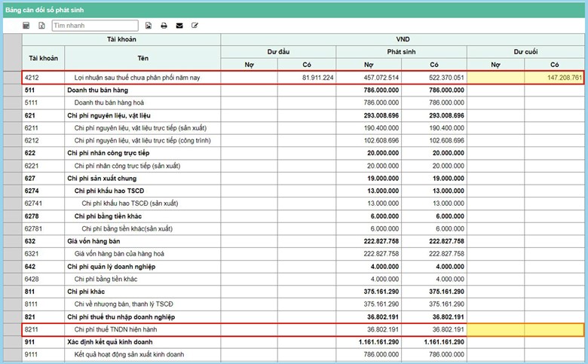The image size is (588, 364).
Task: Click the calculator icon in the toolbar
Action: pos(26,26)
